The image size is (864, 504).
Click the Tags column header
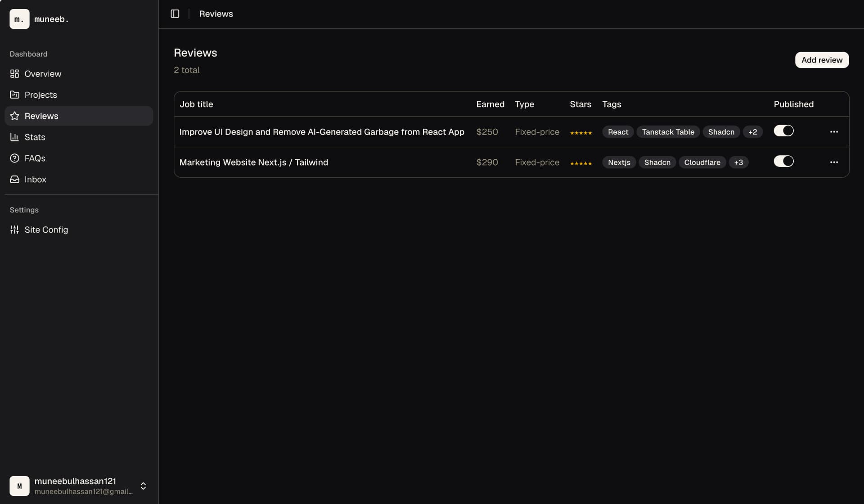click(612, 104)
